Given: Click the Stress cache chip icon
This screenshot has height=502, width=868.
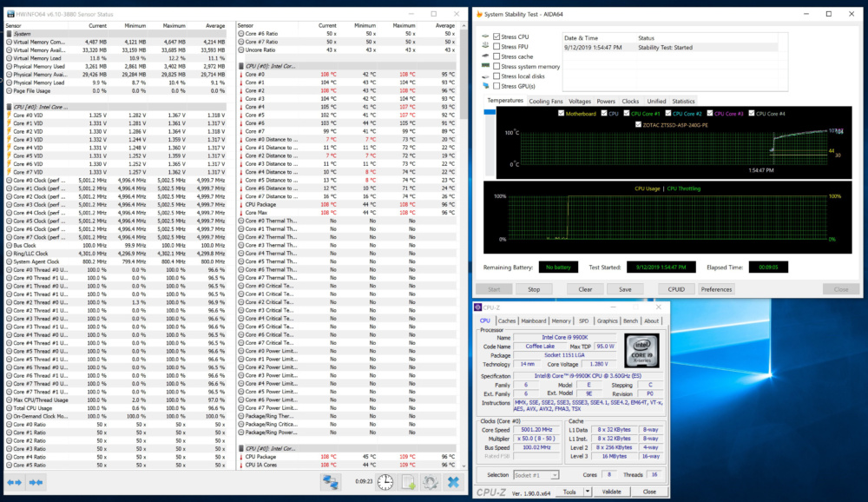Looking at the screenshot, I should (x=485, y=56).
